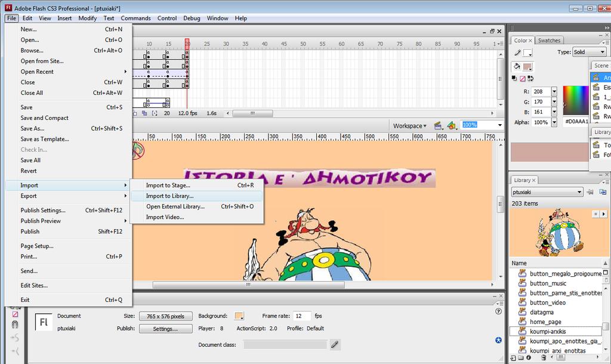Screen dimensions: 611x364
Task: Click the black and white default colors icon
Action: (515, 78)
